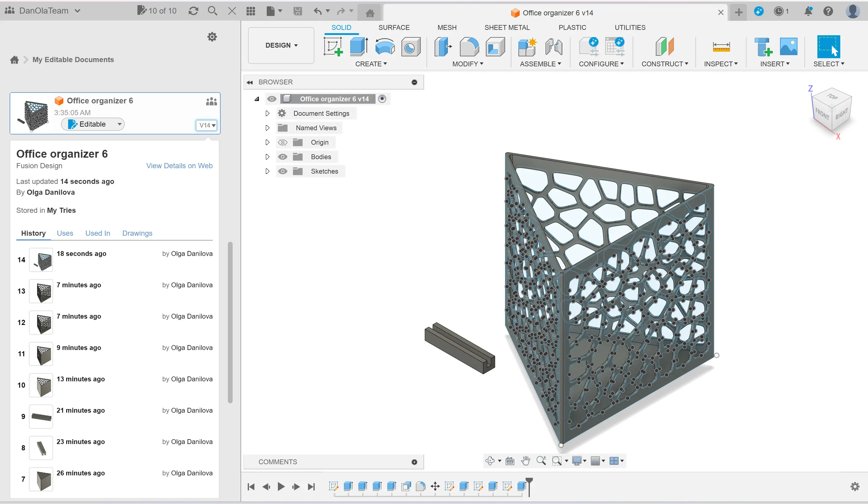Image resolution: width=868 pixels, height=504 pixels.
Task: Click the Refresh data panel icon
Action: [x=193, y=11]
